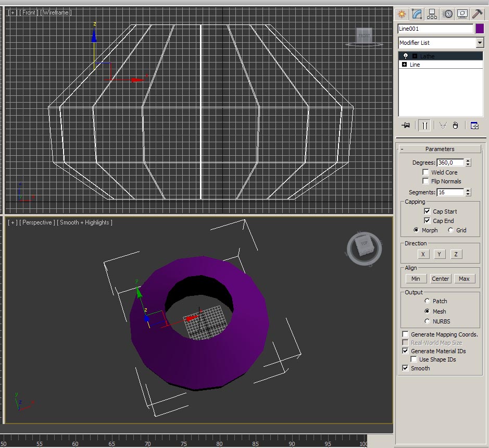489x448 pixels.
Task: Click the Pin Stack icon
Action: tap(406, 126)
